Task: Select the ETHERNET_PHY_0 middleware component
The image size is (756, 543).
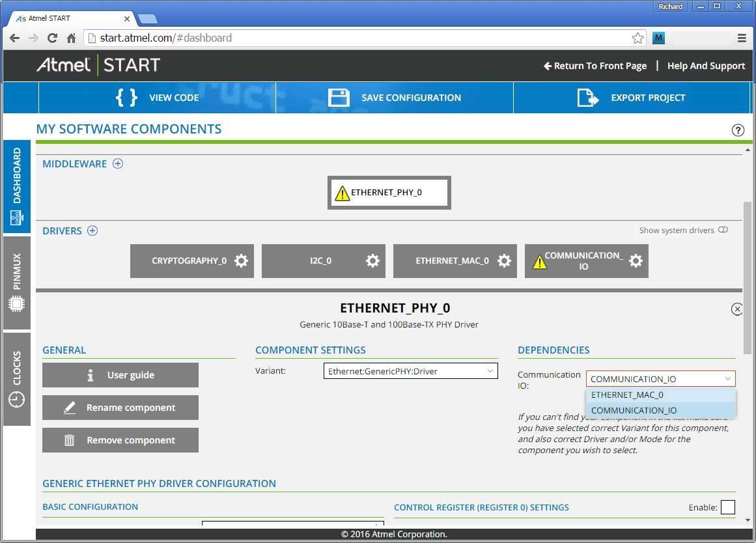Action: (x=389, y=193)
